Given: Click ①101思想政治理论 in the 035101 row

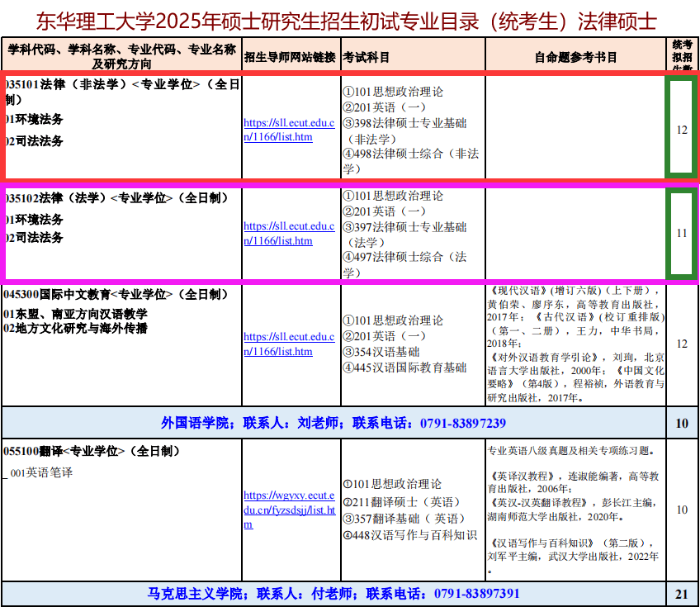Looking at the screenshot, I should click(393, 92).
